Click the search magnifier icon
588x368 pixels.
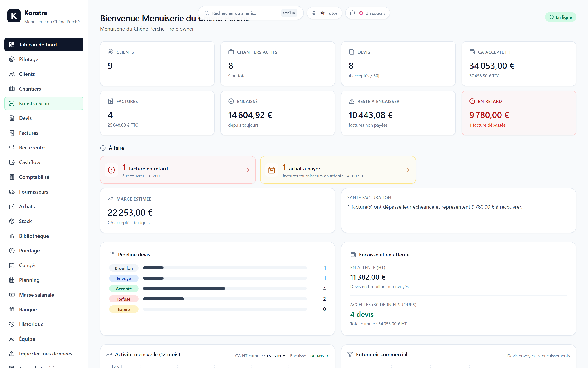(207, 13)
